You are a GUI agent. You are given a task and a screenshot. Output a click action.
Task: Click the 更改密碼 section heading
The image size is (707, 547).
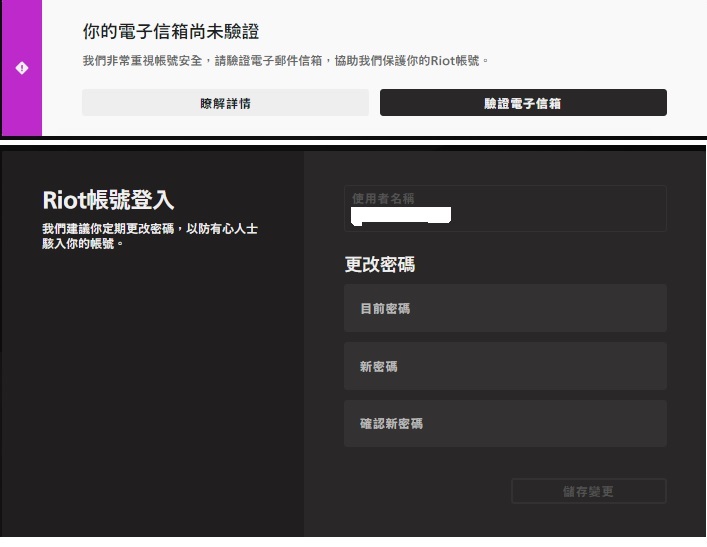pyautogui.click(x=379, y=265)
